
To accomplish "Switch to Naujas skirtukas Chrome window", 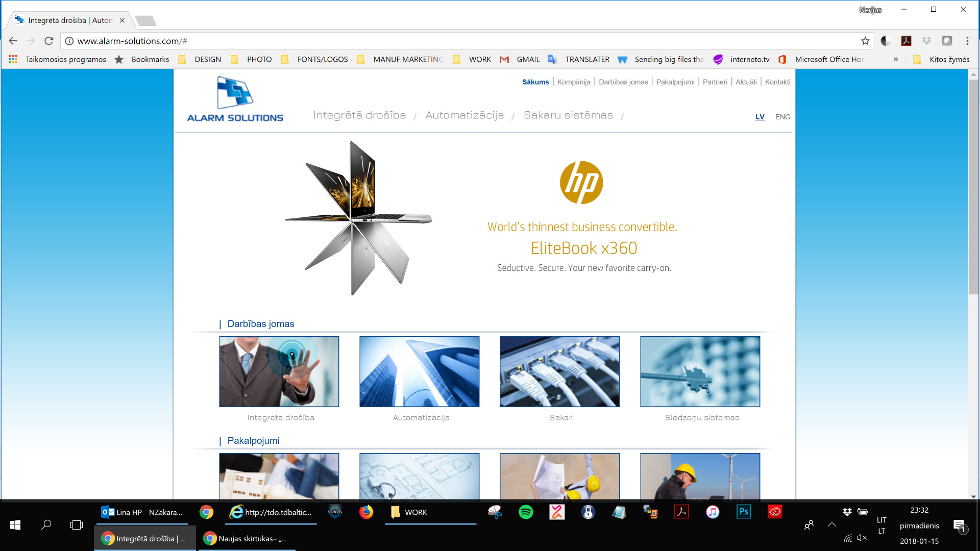I will pyautogui.click(x=247, y=539).
